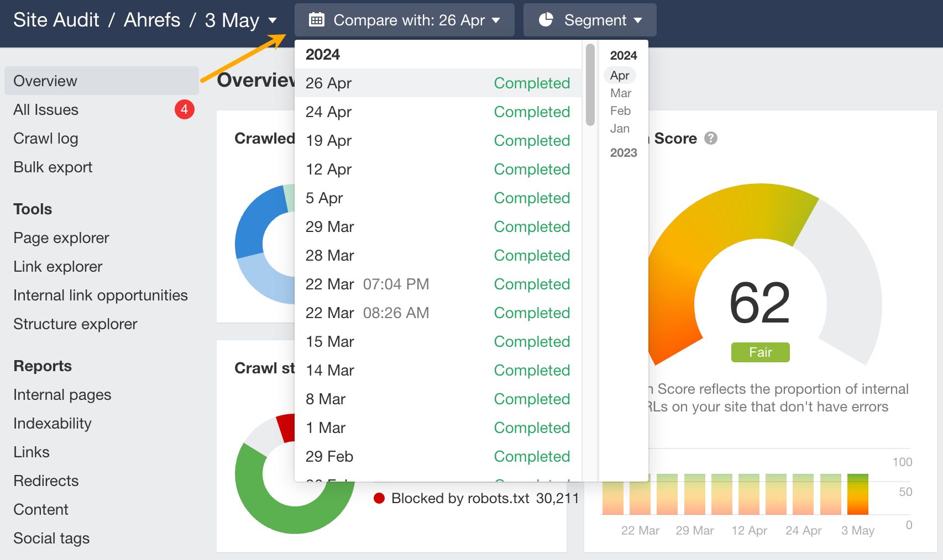The width and height of the screenshot is (943, 560).
Task: Open the Indexability report in sidebar
Action: 53,424
